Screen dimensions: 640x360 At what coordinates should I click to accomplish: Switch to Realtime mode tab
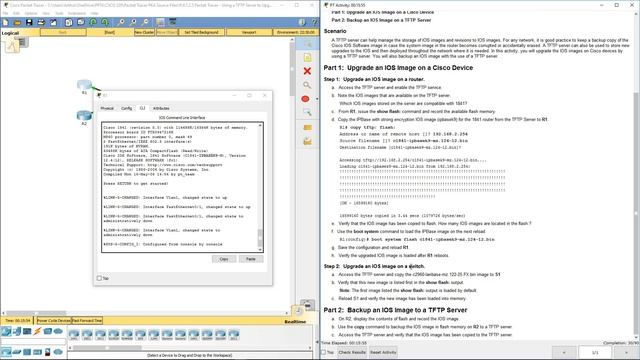tap(295, 322)
